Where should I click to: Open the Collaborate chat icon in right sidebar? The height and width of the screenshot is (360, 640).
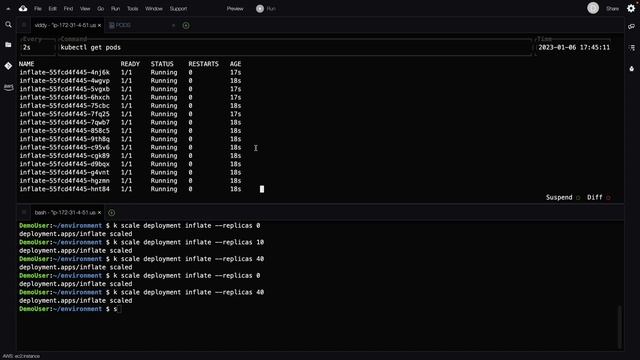631,27
